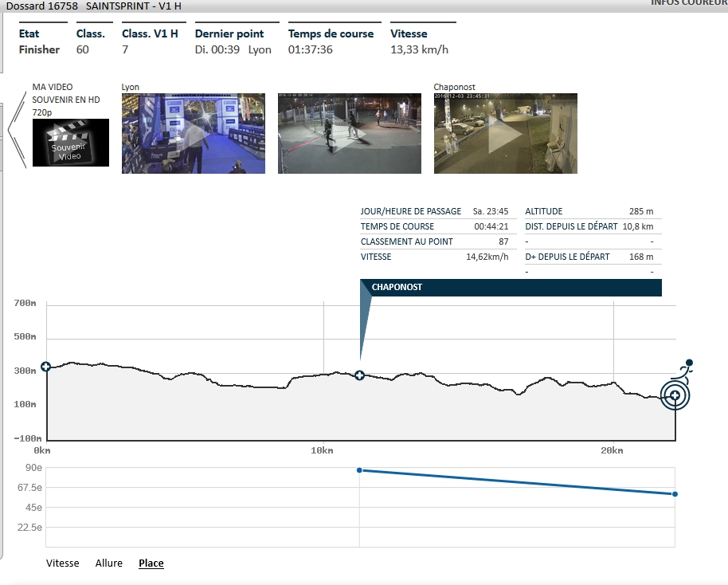728x585 pixels.
Task: Select the Place chart tab
Action: pos(151,563)
